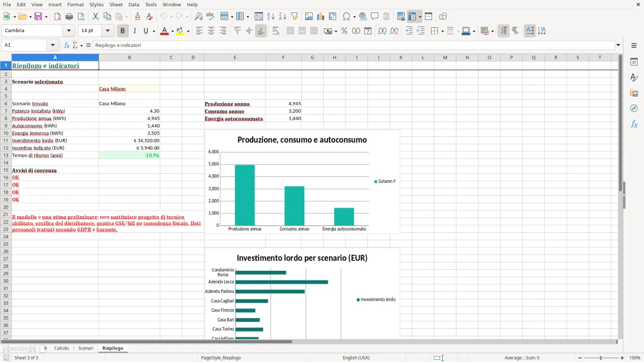Toggle Left-to-Right text direction

503,31
